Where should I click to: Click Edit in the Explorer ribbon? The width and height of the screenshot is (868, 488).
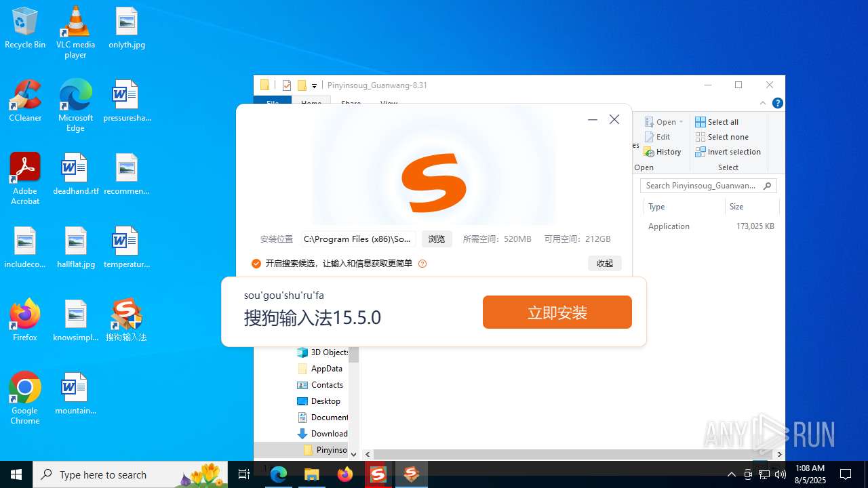click(657, 137)
